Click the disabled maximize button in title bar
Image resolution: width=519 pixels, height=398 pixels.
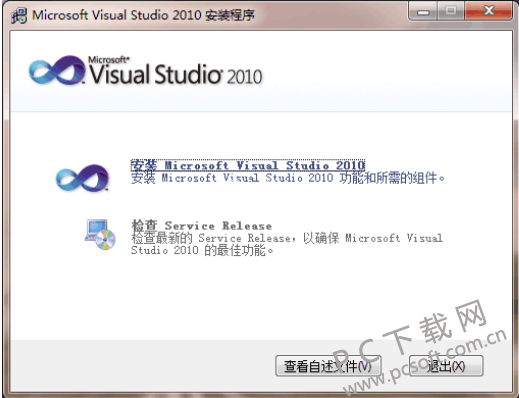coord(451,11)
